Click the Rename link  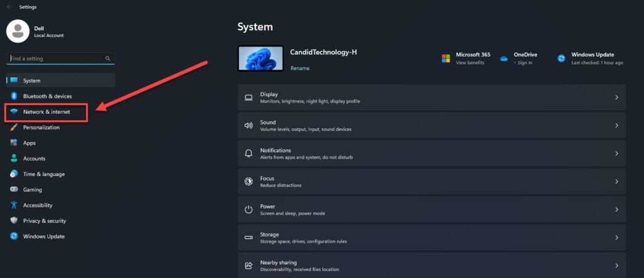point(300,68)
